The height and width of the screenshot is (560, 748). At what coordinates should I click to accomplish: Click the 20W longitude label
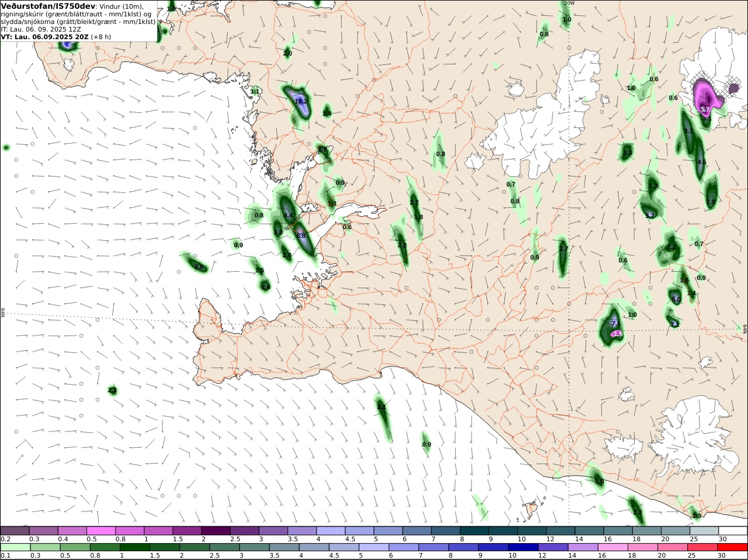point(569,3)
